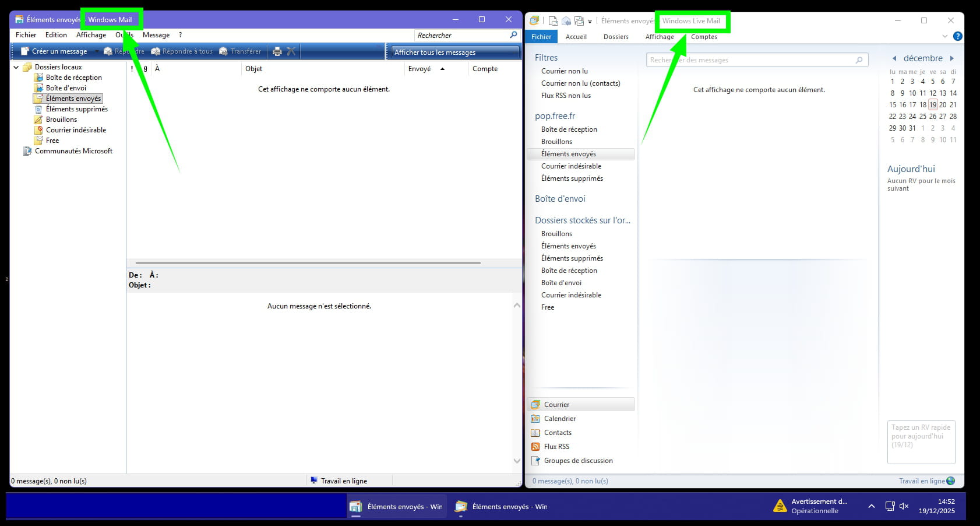
Task: Open the quick access toolbar dropdown arrow
Action: [x=590, y=22]
